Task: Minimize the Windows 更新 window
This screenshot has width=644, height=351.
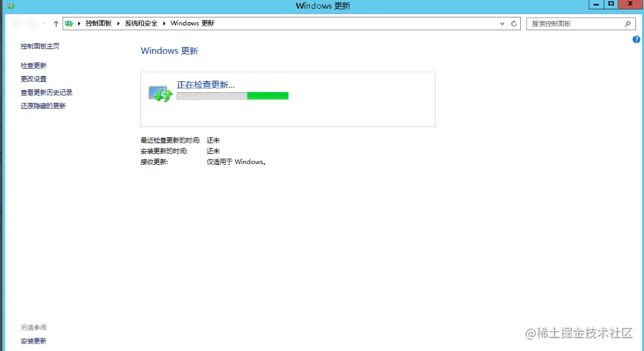Action: point(596,4)
